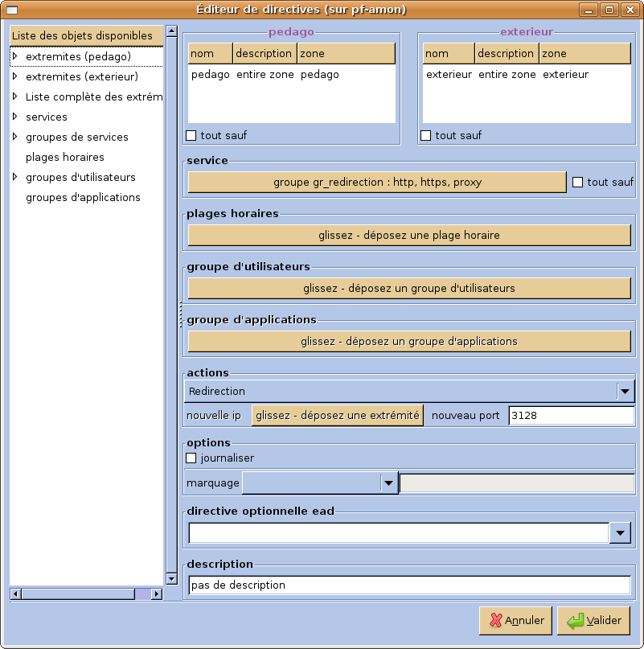Open directive optionnelle ead dropdown
Viewport: 644px width, 649px height.
tap(620, 532)
